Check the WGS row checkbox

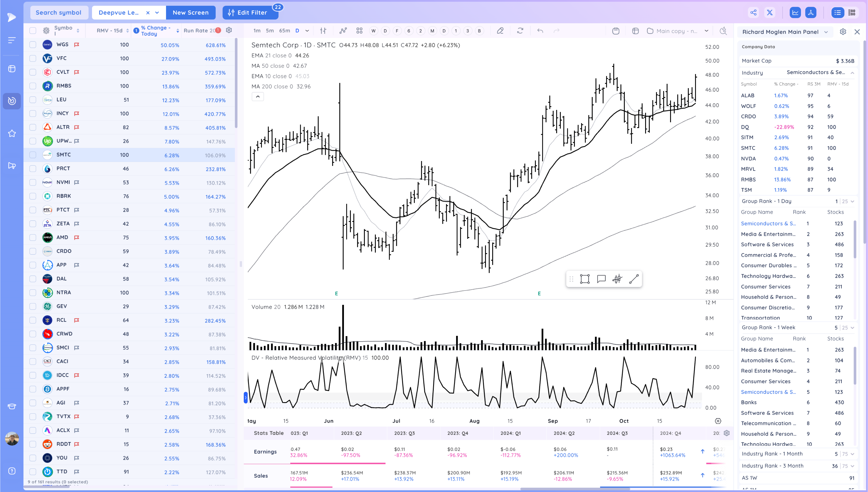click(33, 45)
